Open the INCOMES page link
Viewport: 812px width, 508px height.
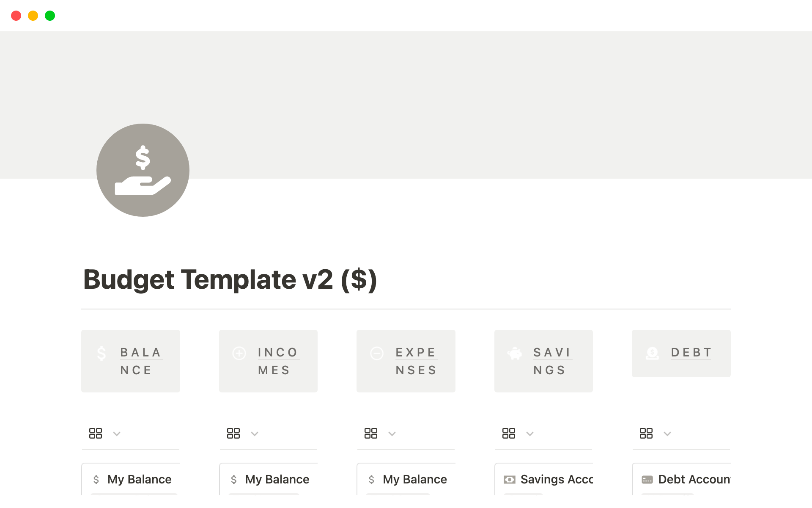278,361
